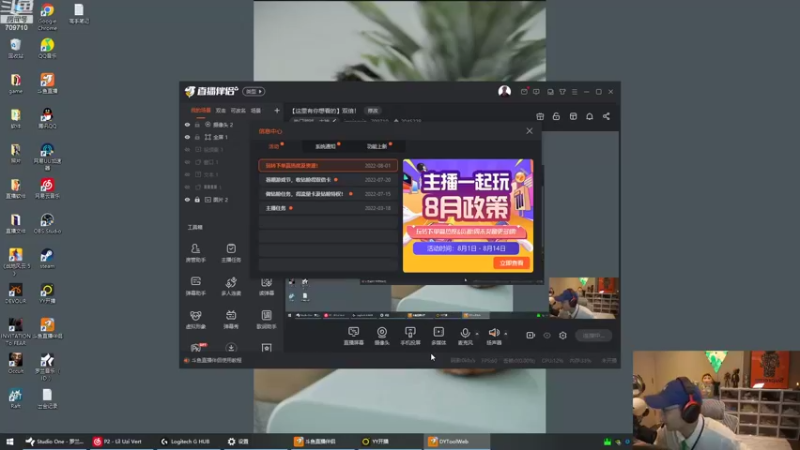Viewport: 800px width, 450px height.
Task: Open the 主播任务 message dated 2022-03-18
Action: pyautogui.click(x=328, y=208)
